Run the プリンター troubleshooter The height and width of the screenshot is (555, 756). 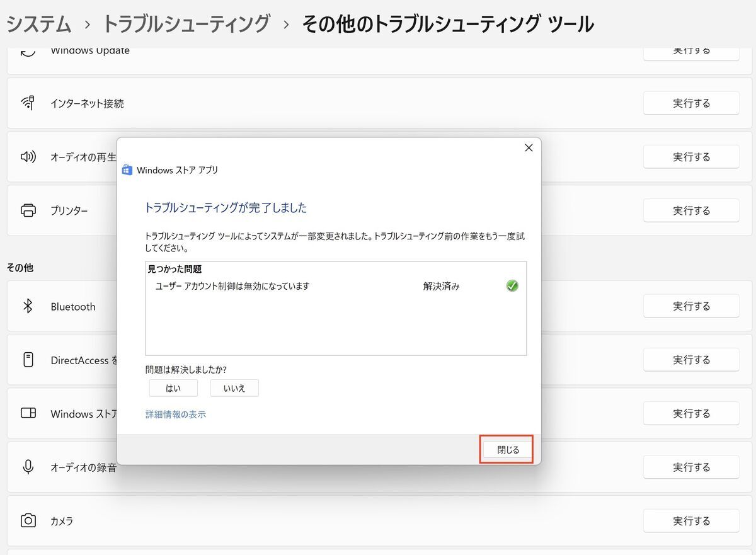(691, 210)
